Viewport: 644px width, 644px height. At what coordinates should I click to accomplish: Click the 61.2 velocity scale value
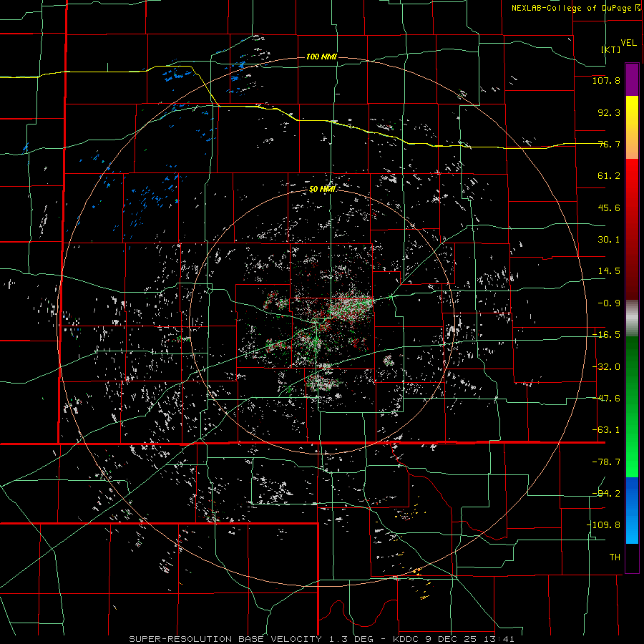[x=609, y=176]
